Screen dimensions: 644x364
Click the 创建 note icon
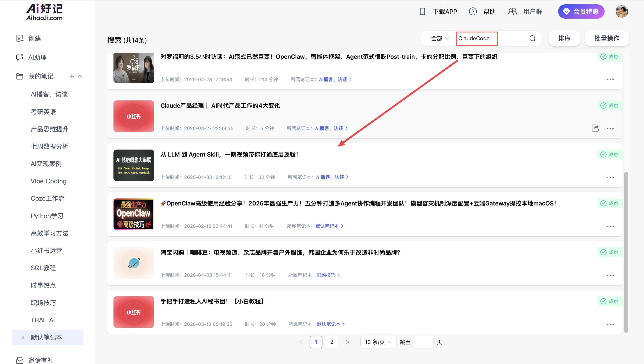(20, 39)
